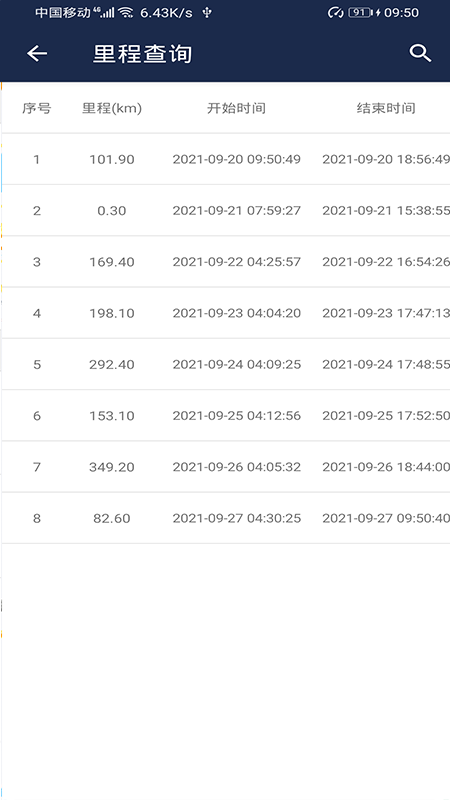Open the search magnifier icon

click(420, 53)
